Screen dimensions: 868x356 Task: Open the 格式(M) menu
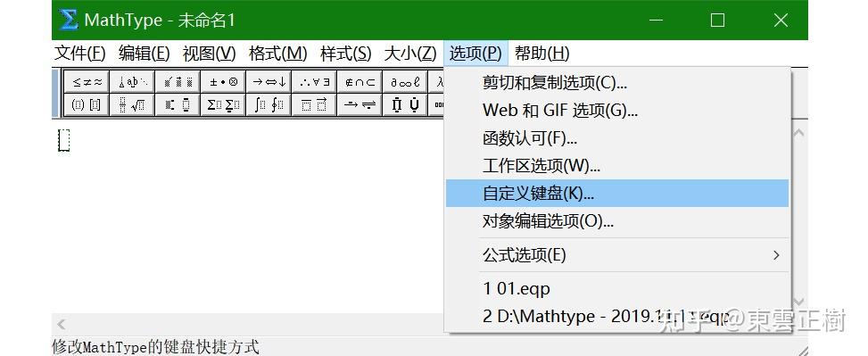pyautogui.click(x=278, y=54)
